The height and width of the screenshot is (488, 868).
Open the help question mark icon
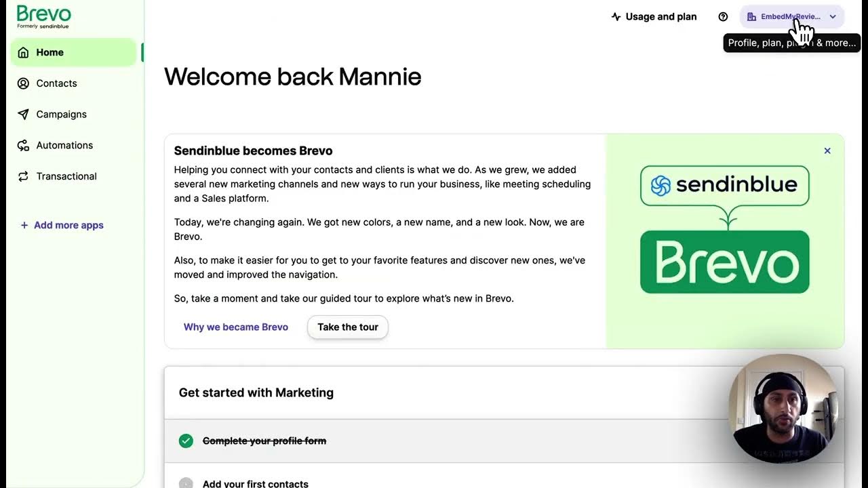723,17
